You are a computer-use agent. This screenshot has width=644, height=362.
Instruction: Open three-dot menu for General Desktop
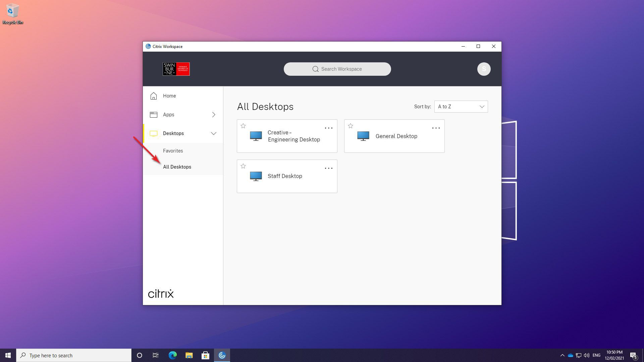point(436,128)
